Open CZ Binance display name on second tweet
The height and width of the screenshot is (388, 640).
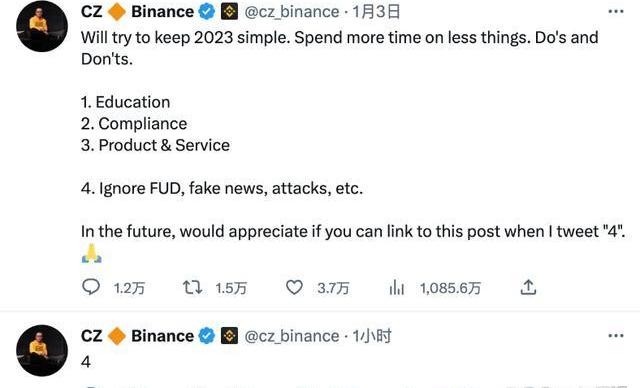(137, 336)
